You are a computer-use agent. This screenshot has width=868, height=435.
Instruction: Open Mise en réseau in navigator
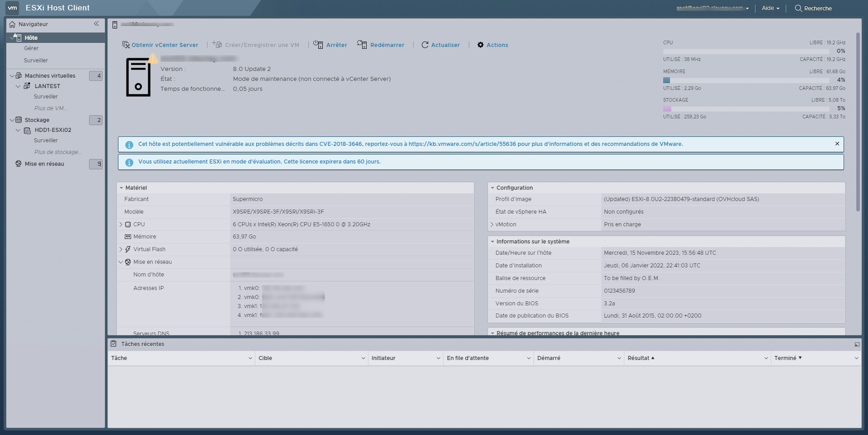[44, 164]
